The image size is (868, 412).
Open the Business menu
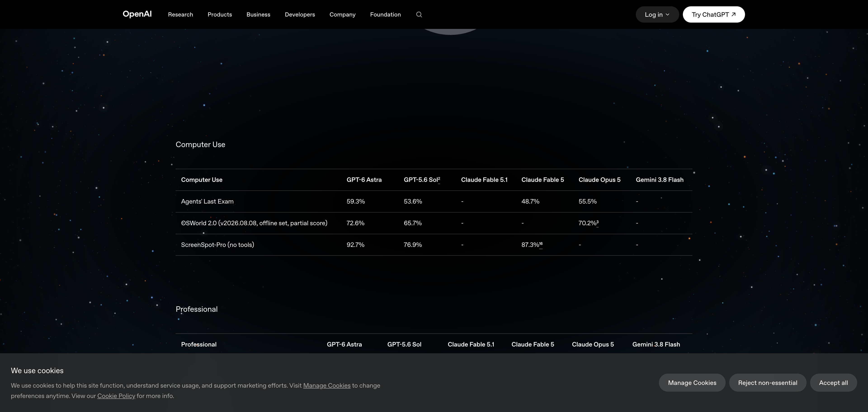coord(258,14)
